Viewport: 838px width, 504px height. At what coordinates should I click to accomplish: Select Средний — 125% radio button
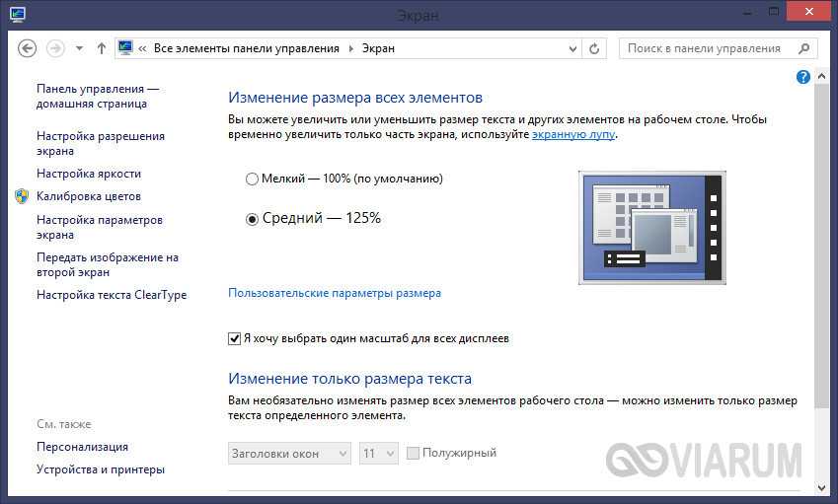coord(252,219)
